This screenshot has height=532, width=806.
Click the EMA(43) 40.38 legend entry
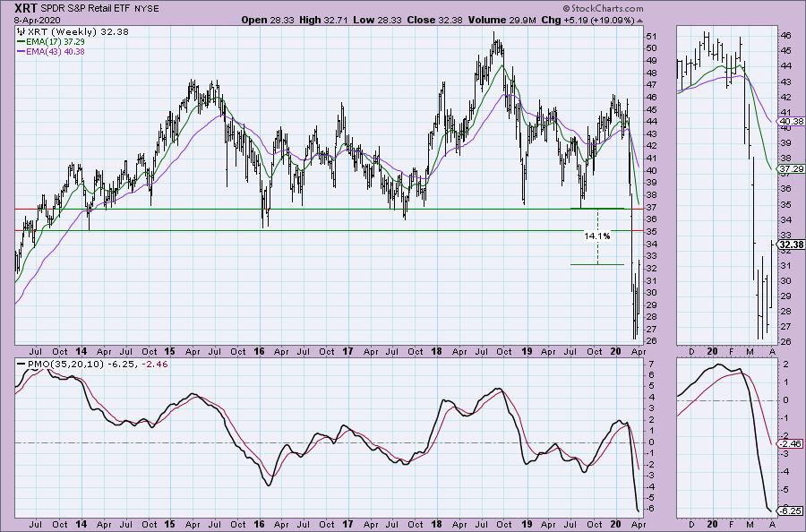56,51
